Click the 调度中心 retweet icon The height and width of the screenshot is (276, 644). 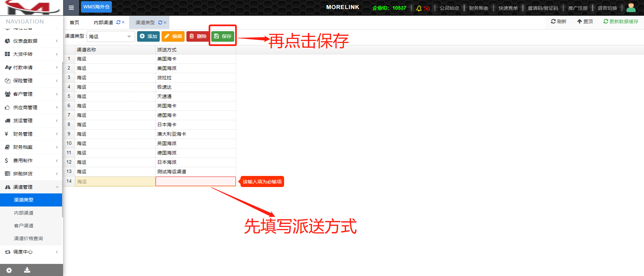pos(8,252)
